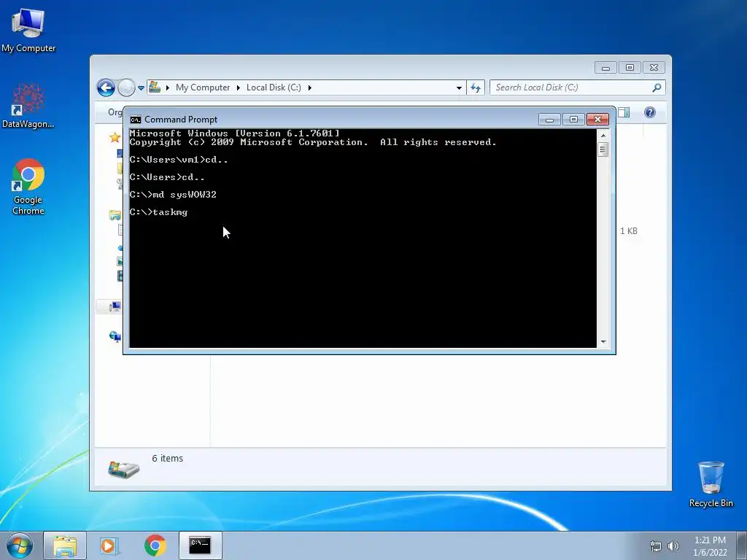747x560 pixels.
Task: Click the Forward arrow in Explorer
Action: (126, 87)
